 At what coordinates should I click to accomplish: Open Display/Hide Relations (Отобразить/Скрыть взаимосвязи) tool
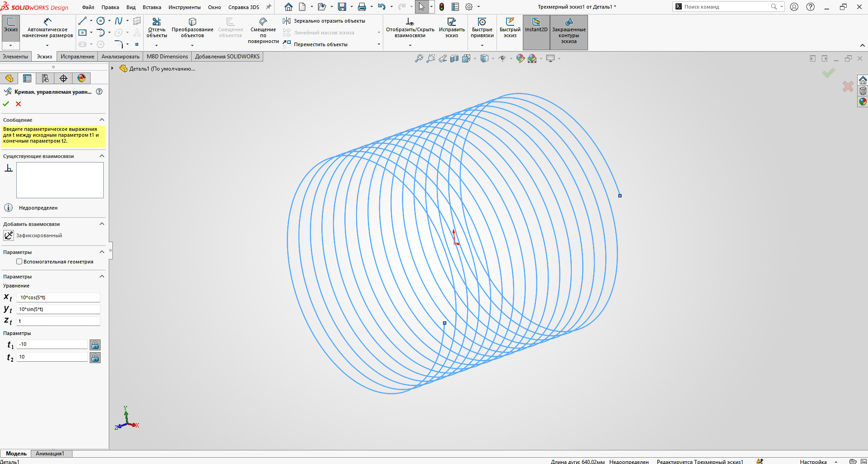click(410, 22)
